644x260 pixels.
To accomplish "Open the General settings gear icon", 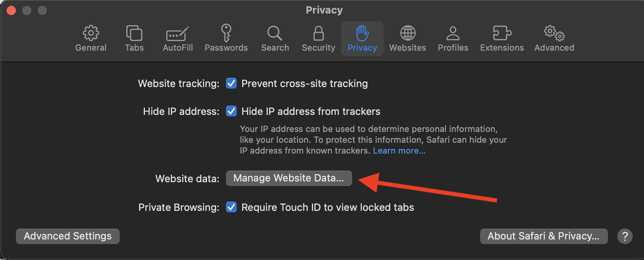I will tap(91, 34).
